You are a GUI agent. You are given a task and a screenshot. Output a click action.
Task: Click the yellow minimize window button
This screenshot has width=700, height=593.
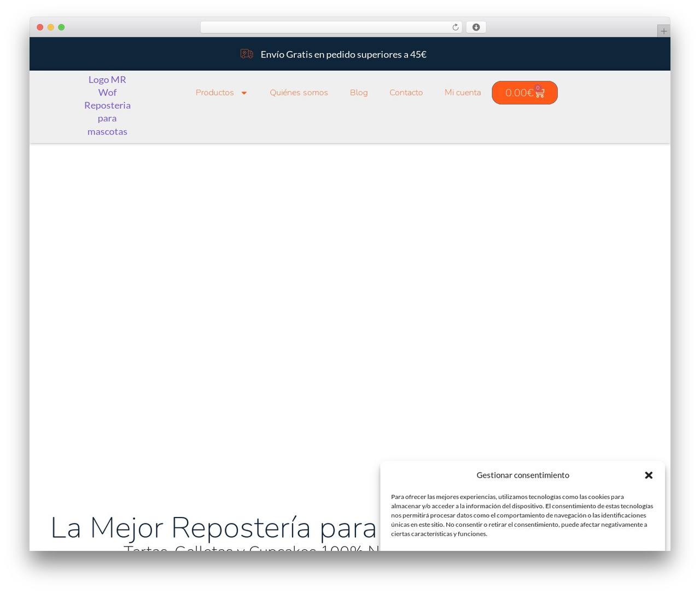(51, 27)
